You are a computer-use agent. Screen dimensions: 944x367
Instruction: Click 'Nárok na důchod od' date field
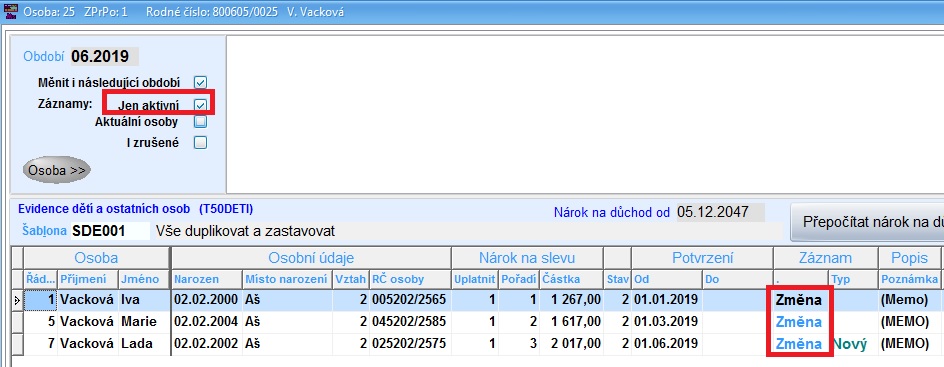pyautogui.click(x=720, y=212)
